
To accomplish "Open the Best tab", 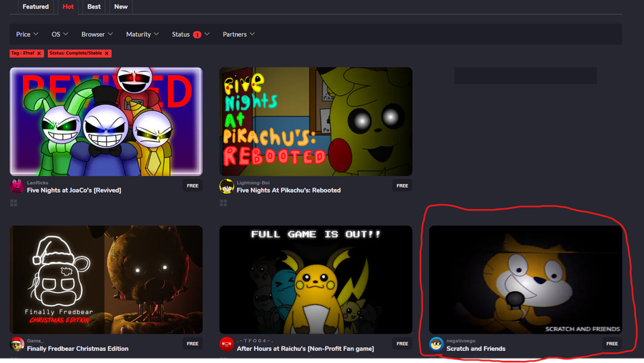I will coord(94,6).
